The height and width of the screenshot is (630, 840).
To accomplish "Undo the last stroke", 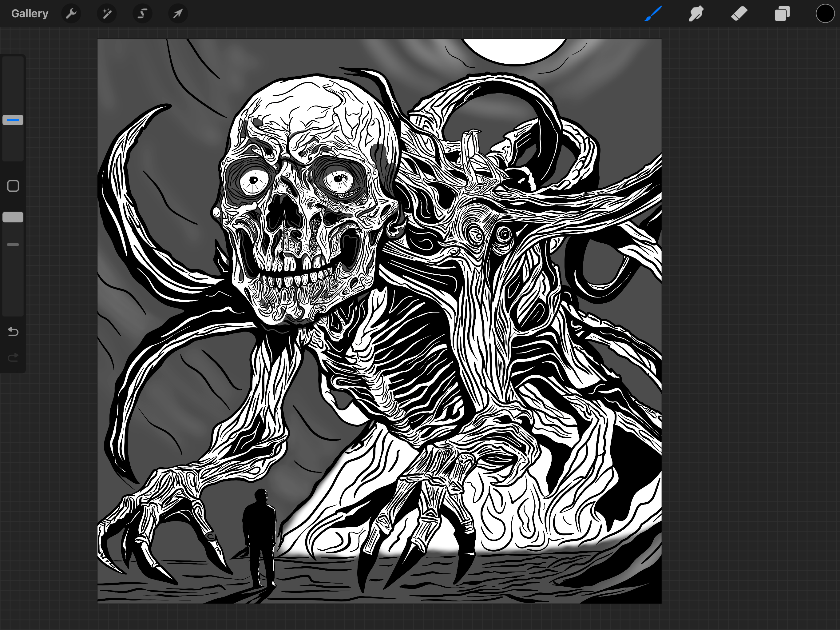I will click(x=13, y=332).
